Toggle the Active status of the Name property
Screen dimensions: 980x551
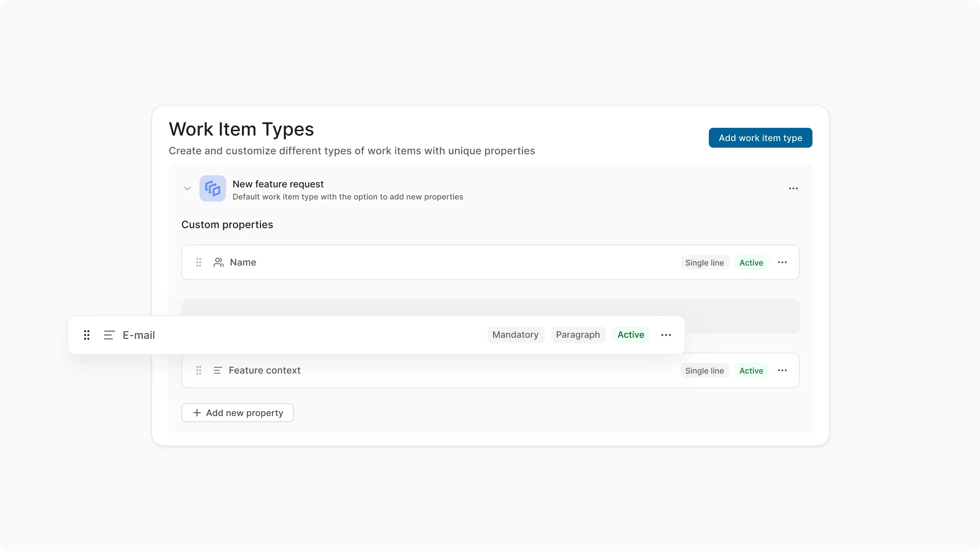pos(751,262)
